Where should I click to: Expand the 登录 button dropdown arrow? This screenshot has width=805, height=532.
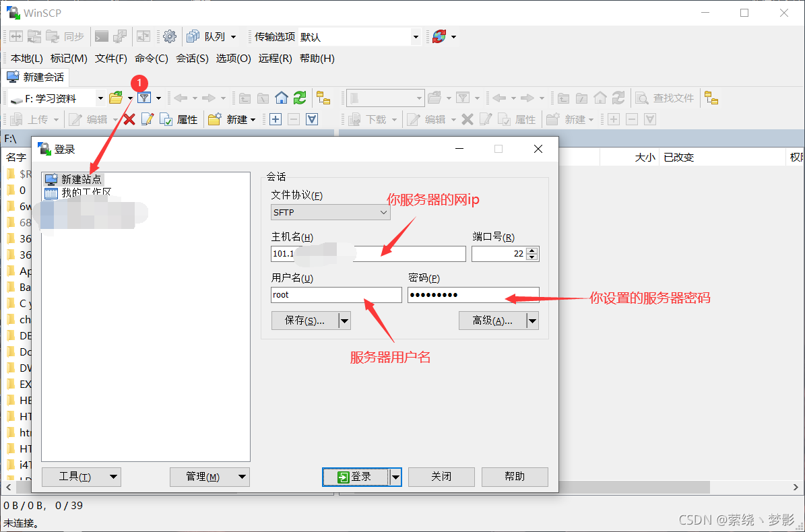click(x=395, y=477)
